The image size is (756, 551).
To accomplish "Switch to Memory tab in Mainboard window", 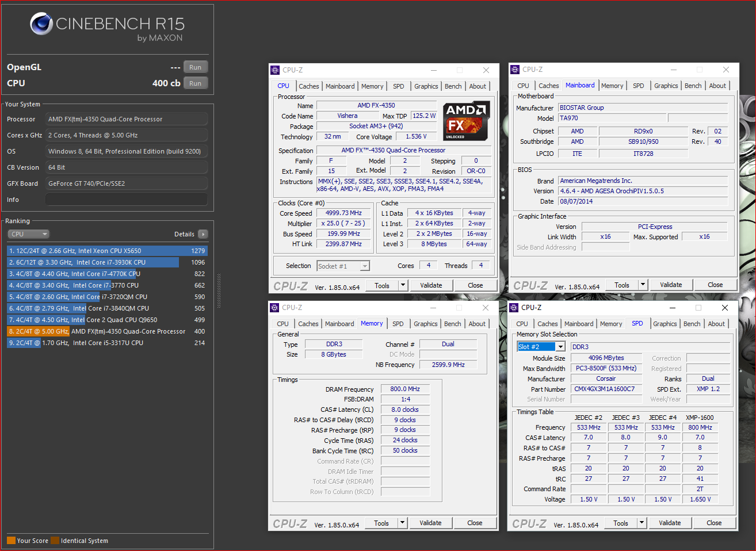I will pyautogui.click(x=612, y=86).
